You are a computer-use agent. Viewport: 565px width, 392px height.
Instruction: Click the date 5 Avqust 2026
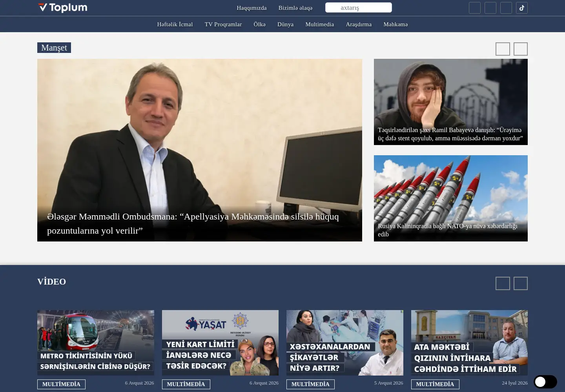click(388, 383)
